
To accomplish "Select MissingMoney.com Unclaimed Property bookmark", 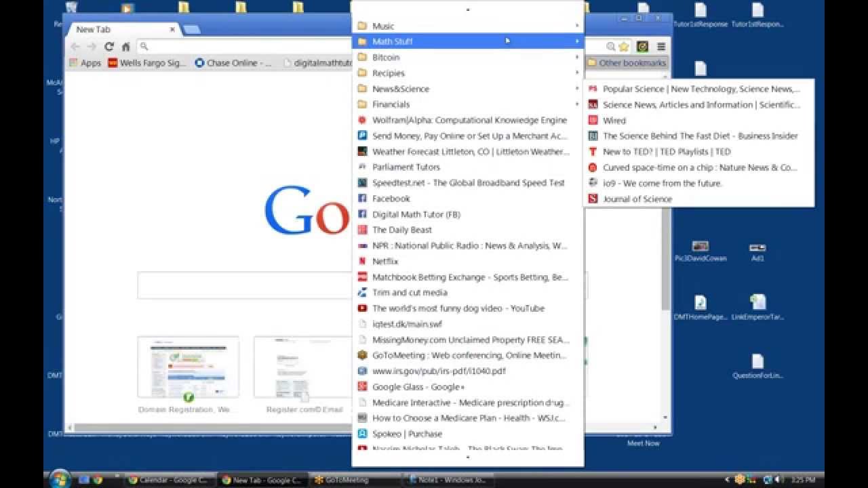I will click(x=468, y=340).
